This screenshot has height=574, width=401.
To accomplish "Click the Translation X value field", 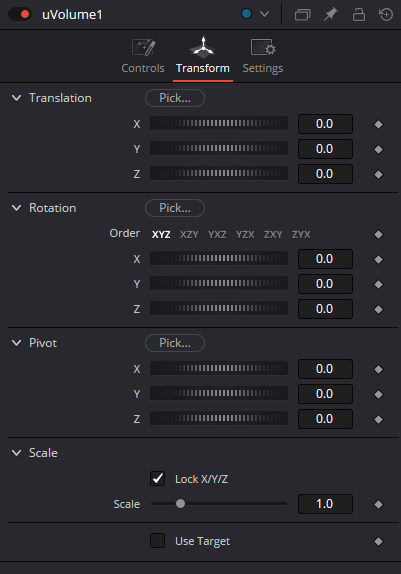I will coord(325,124).
